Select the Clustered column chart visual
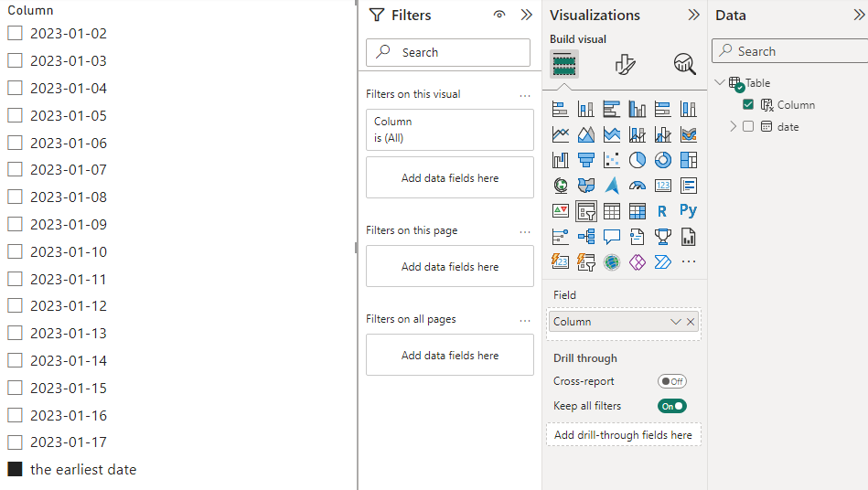Screen dimensions: 868x490 tap(638, 109)
